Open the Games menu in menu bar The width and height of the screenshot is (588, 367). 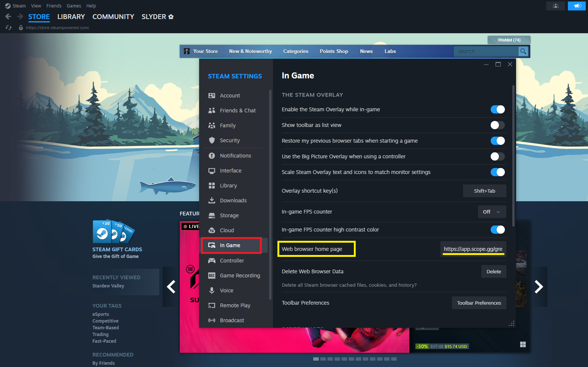(73, 6)
